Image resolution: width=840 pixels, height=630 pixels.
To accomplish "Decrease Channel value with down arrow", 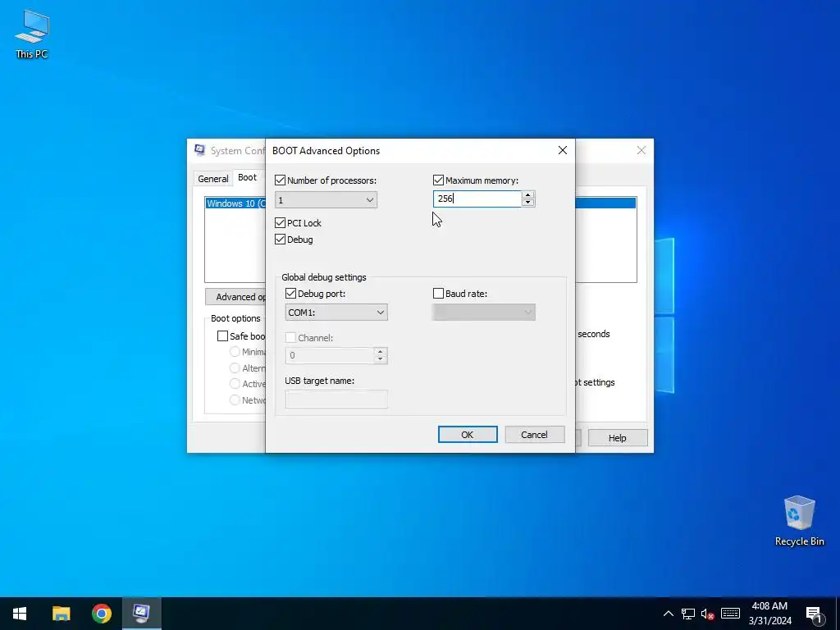I will (x=381, y=359).
